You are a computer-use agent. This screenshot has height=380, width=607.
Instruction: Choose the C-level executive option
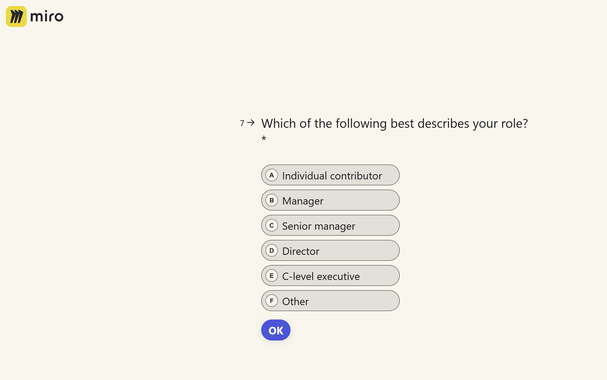point(330,276)
